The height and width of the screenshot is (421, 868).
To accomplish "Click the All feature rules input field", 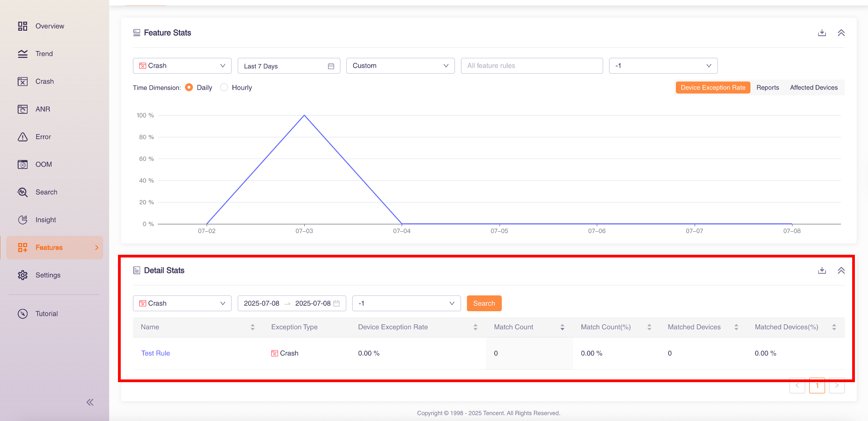I will [x=532, y=65].
